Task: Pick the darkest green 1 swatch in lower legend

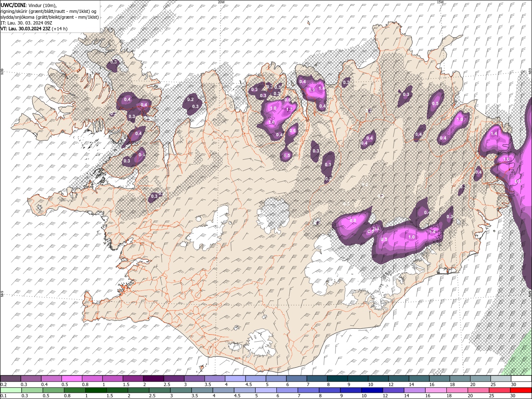Action: (x=96, y=390)
